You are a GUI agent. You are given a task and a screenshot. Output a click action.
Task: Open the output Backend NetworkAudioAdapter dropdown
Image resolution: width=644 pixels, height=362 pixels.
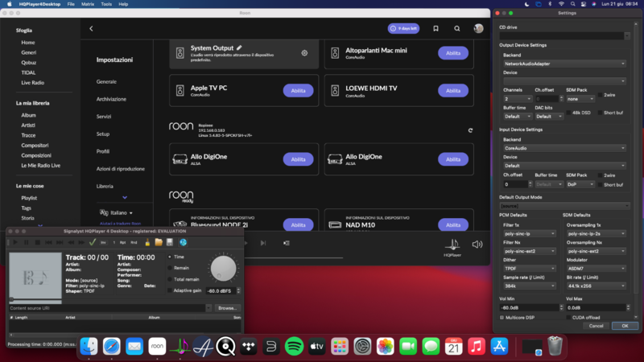[x=563, y=63]
